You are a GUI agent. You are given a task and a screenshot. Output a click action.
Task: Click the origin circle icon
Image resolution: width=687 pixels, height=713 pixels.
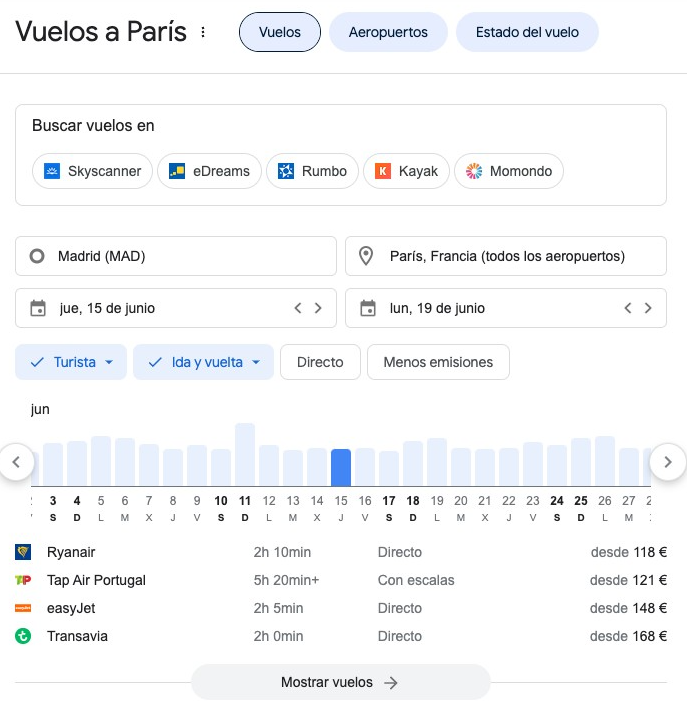pos(37,256)
